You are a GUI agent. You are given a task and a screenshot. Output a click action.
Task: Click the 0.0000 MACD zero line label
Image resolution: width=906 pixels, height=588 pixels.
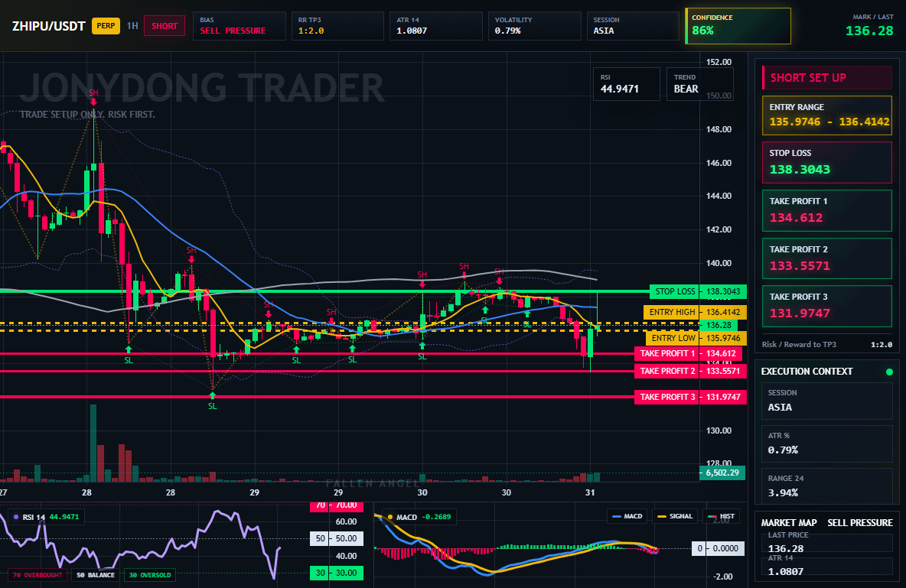pos(719,549)
